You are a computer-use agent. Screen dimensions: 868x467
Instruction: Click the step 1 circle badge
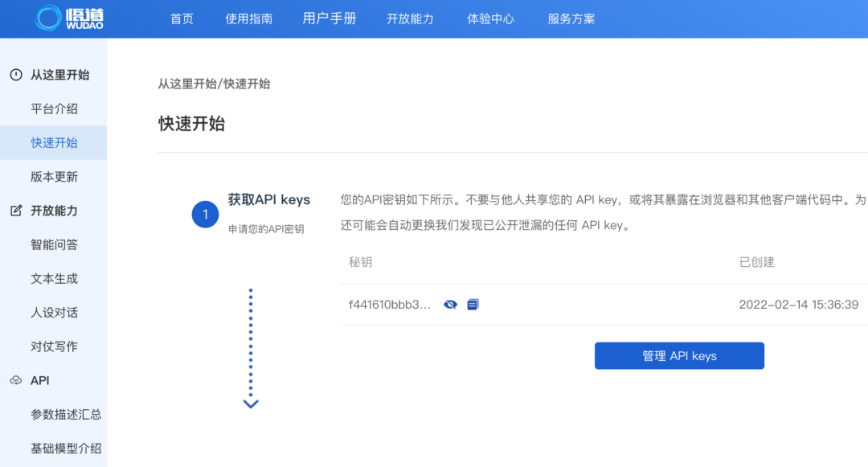click(205, 214)
